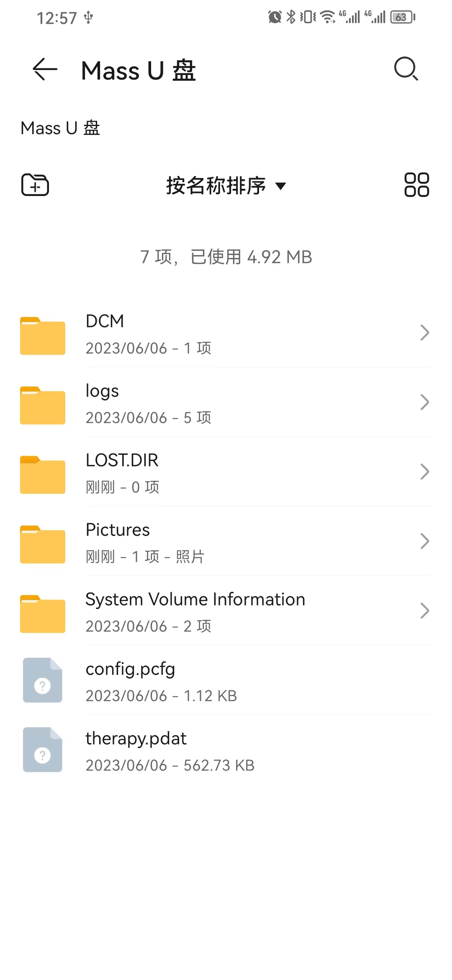Expand System Volume Information chevron

click(424, 611)
